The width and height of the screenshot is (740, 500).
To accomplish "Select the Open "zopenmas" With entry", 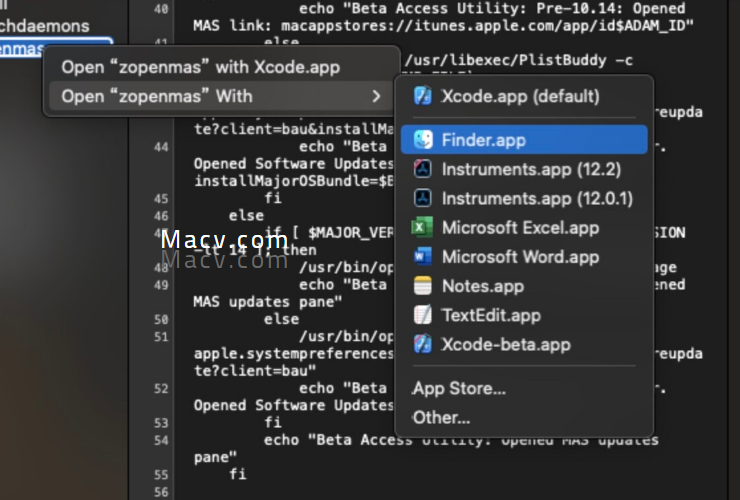I will coord(221,96).
